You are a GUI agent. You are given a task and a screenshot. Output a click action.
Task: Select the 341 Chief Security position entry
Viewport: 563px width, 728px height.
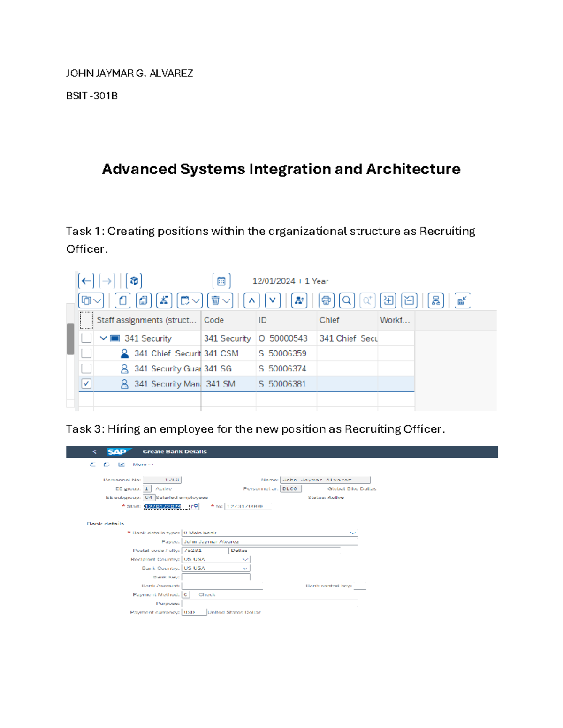pos(167,353)
